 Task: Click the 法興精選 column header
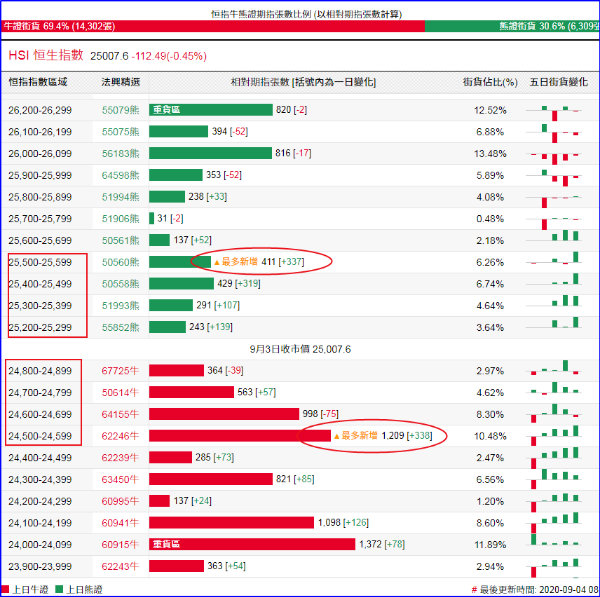tap(121, 82)
